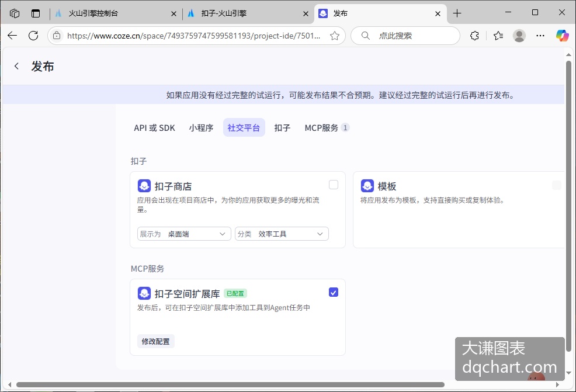Open the 展示为 桌面端 dropdown
The height and width of the screenshot is (392, 576).
point(184,234)
